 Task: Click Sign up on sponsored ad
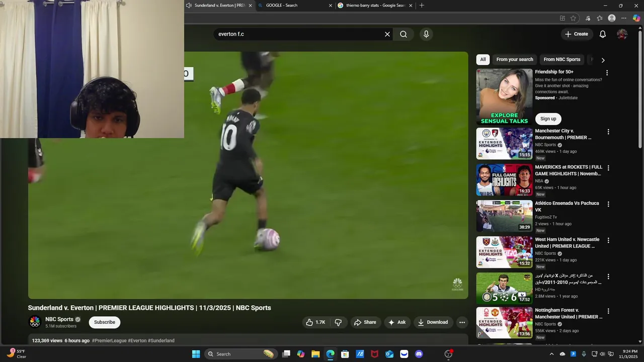click(x=548, y=119)
